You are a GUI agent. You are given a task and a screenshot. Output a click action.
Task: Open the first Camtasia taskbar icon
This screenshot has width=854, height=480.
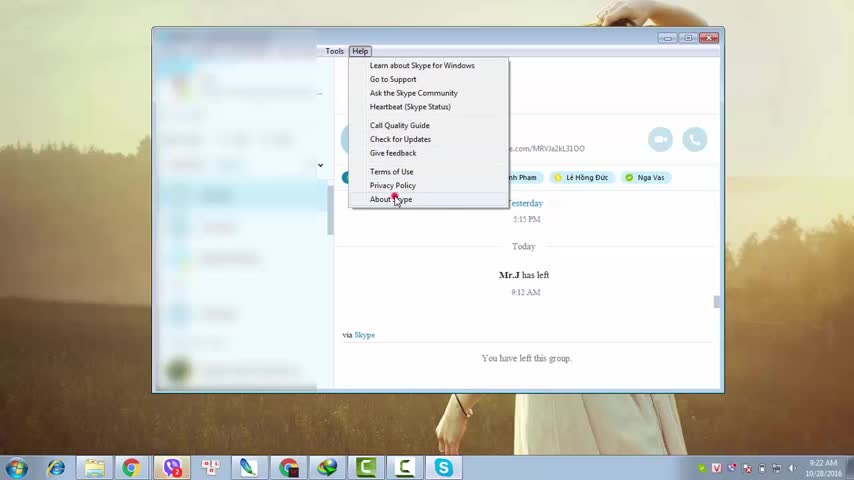(366, 467)
